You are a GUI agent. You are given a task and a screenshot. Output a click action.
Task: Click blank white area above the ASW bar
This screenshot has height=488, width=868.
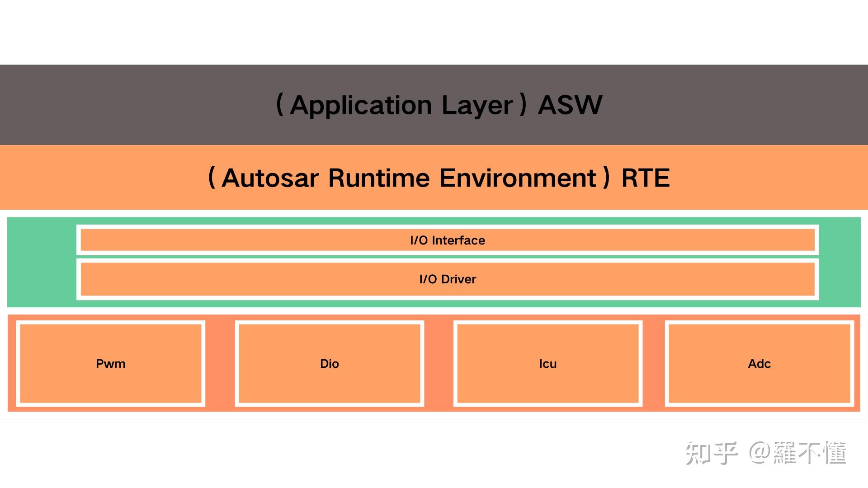coord(434,32)
